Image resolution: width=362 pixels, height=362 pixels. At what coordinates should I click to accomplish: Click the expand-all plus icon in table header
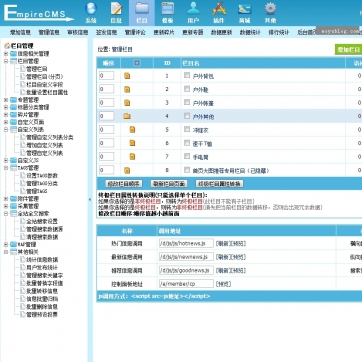(x=137, y=63)
